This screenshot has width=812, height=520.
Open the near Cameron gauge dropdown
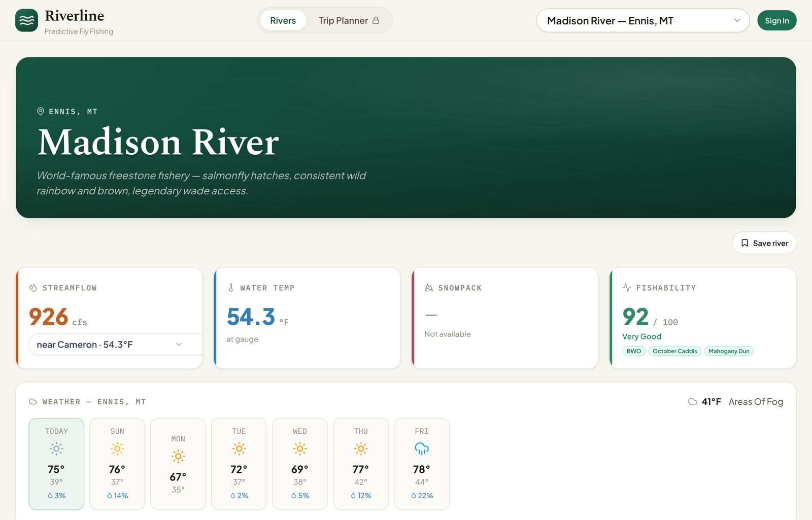116,344
